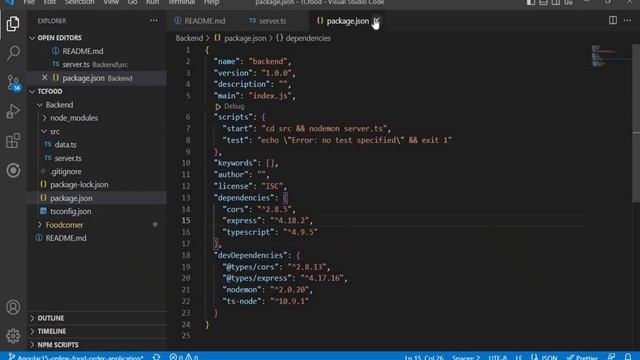The width and height of the screenshot is (640, 360).
Task: Open the Manage gear icon
Action: [13, 336]
